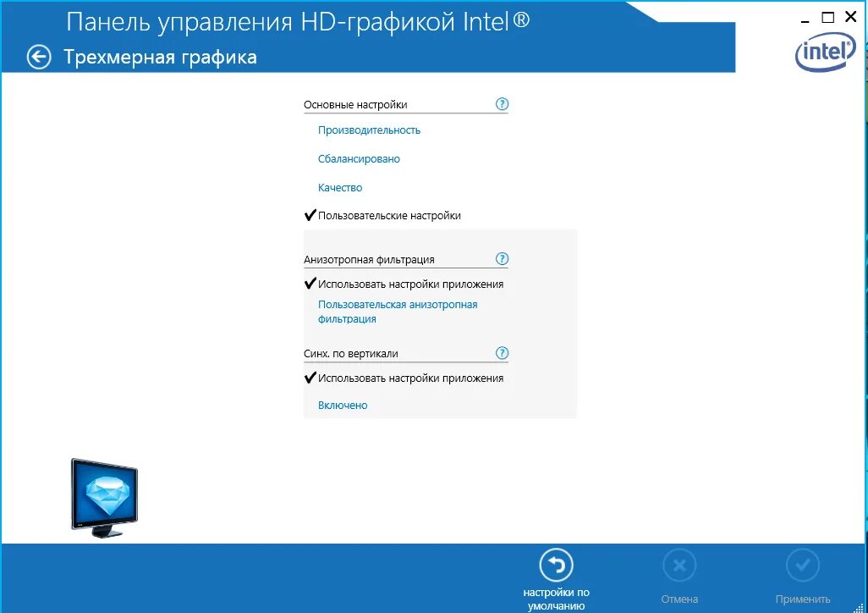Click the back arrow next to Трехмерная графика
The image size is (868, 613).
point(39,57)
